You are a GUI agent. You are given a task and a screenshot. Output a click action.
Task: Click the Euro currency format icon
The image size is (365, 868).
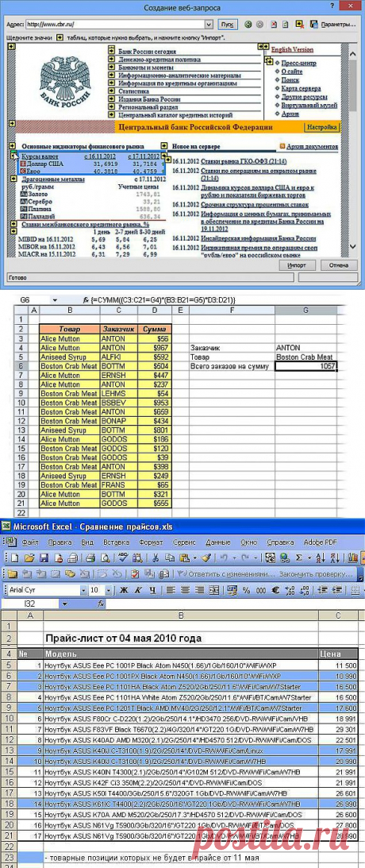(x=275, y=590)
